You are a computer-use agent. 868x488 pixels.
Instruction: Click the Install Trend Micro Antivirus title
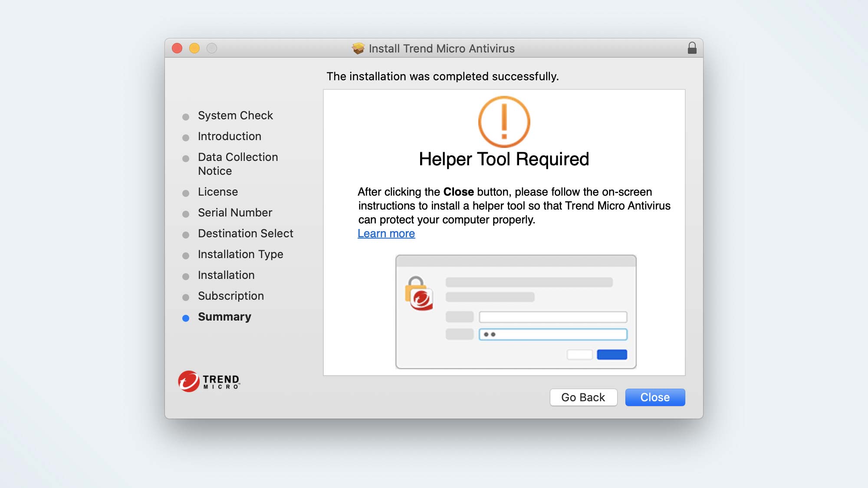tap(441, 49)
